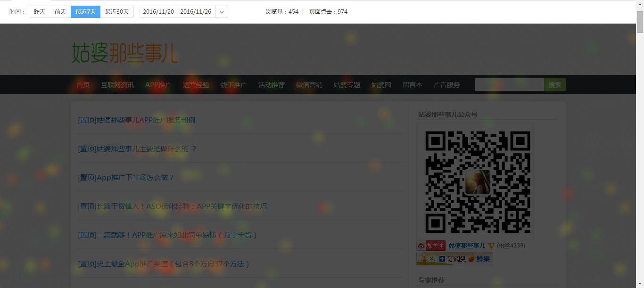The height and width of the screenshot is (288, 644).
Task: Select the 前天 time range
Action: coord(60,12)
